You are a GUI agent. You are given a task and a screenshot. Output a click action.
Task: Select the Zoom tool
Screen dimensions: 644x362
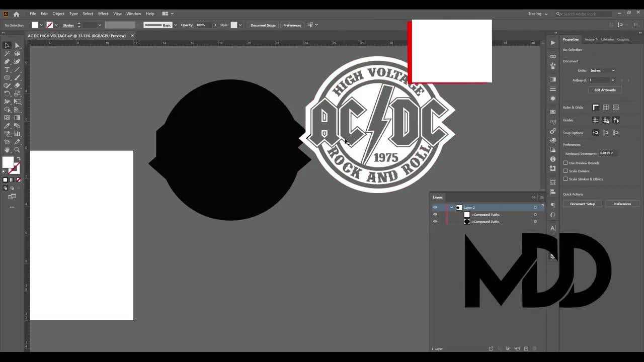click(17, 150)
